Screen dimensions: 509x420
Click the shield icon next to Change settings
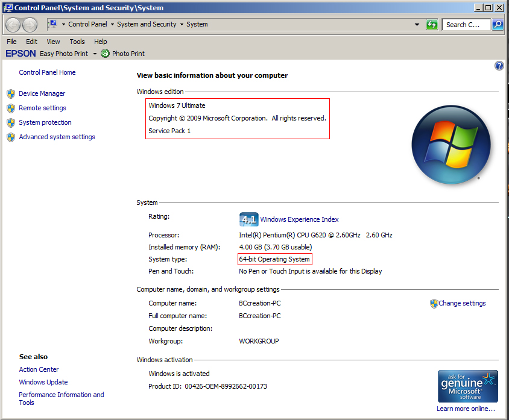(434, 304)
